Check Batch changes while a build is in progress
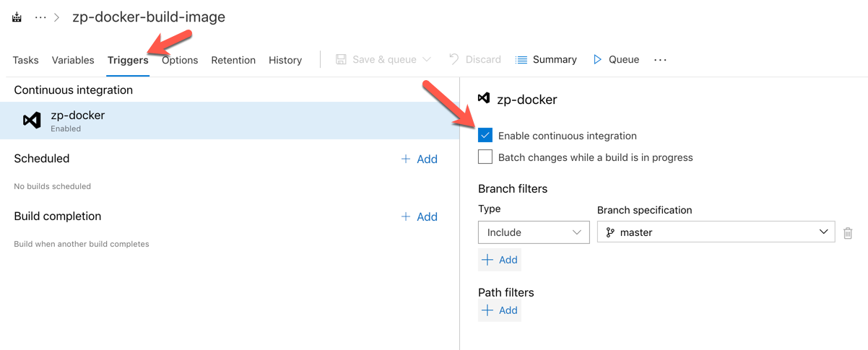The width and height of the screenshot is (868, 350). click(x=485, y=157)
